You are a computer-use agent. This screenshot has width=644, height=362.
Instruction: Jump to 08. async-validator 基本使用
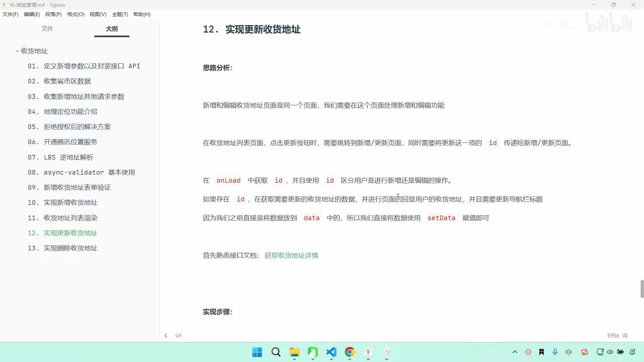coord(82,172)
